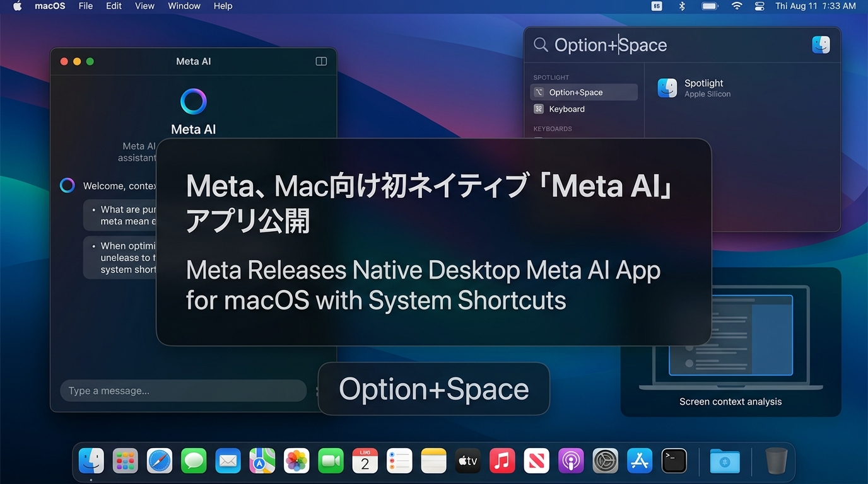This screenshot has height=484, width=868.
Task: Click the 'What are pur...' suggestion card
Action: click(x=120, y=216)
